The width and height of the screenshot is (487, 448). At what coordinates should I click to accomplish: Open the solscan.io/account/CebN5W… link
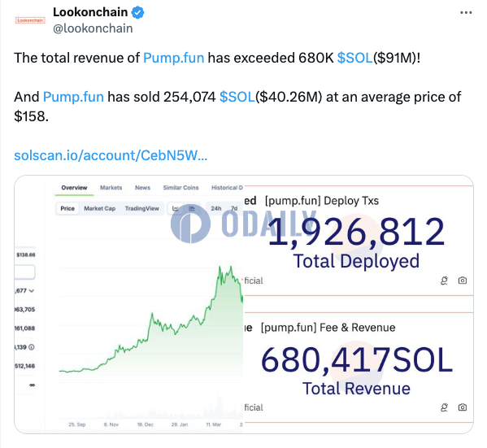pyautogui.click(x=111, y=155)
